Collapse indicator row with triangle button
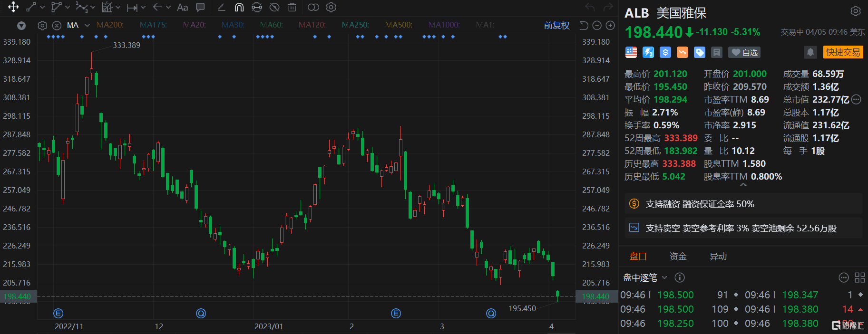Viewport: 868px width, 334px height. [21, 26]
